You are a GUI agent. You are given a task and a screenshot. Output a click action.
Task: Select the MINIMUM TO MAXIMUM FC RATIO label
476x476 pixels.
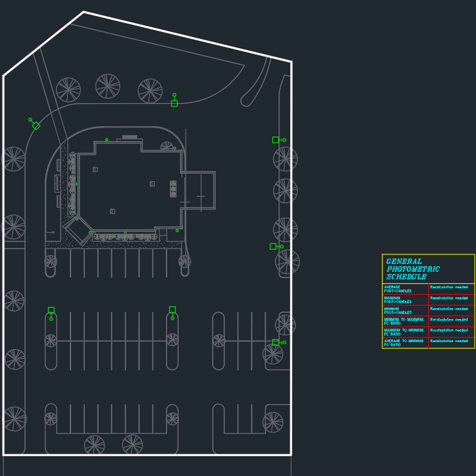(x=404, y=322)
